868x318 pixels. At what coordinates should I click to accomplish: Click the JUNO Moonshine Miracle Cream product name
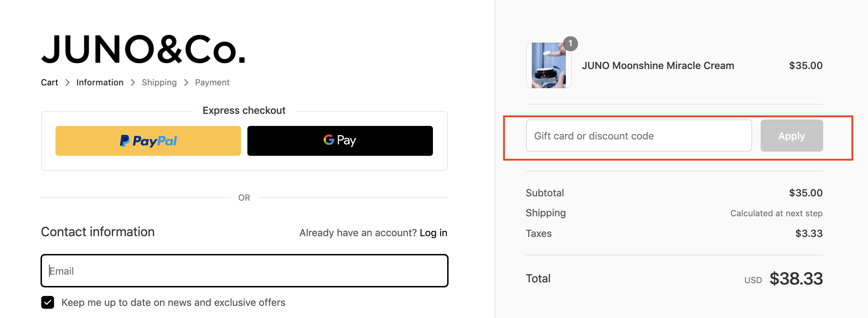click(x=658, y=65)
